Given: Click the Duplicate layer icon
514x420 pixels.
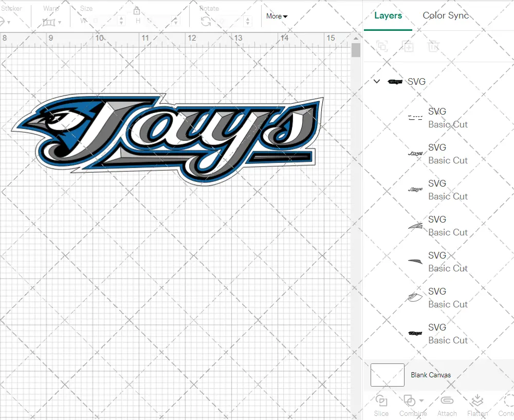Looking at the screenshot, I should [408, 46].
